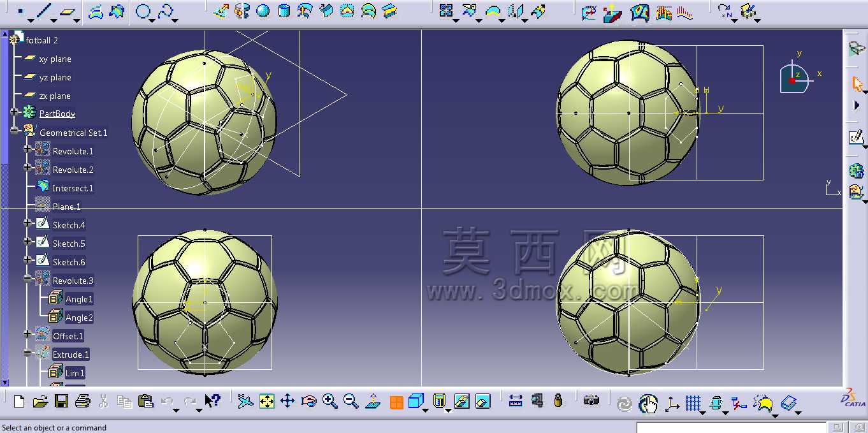The width and height of the screenshot is (868, 433).
Task: Create a Cylinder surface
Action: (x=284, y=11)
